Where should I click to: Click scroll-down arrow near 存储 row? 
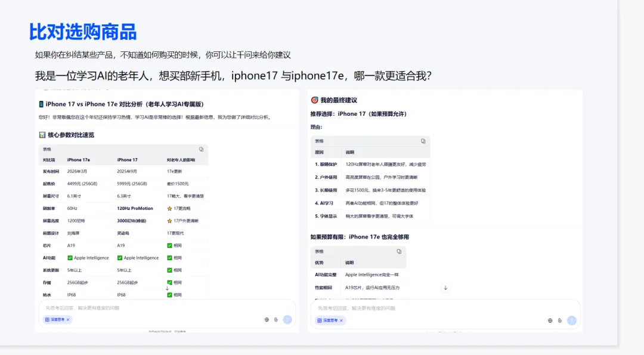pos(167,288)
